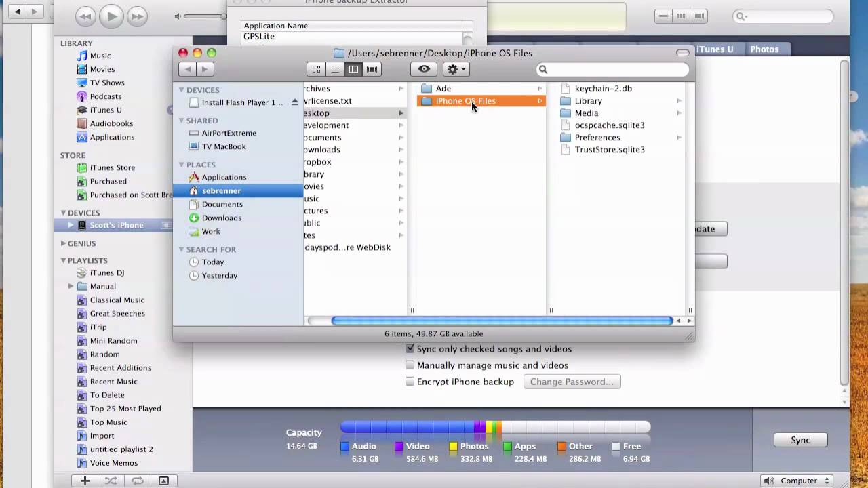Select keychain-2.db file

(603, 89)
